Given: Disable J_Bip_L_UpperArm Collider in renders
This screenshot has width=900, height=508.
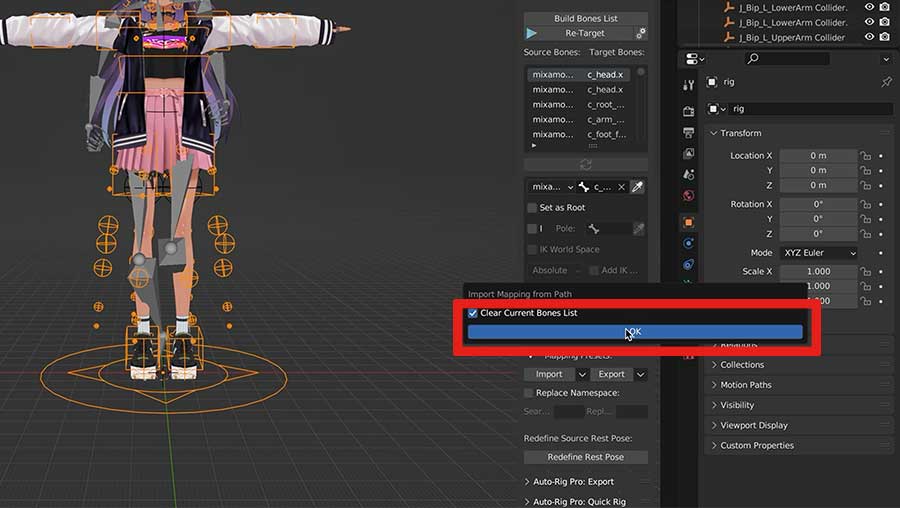Looking at the screenshot, I should pyautogui.click(x=885, y=37).
